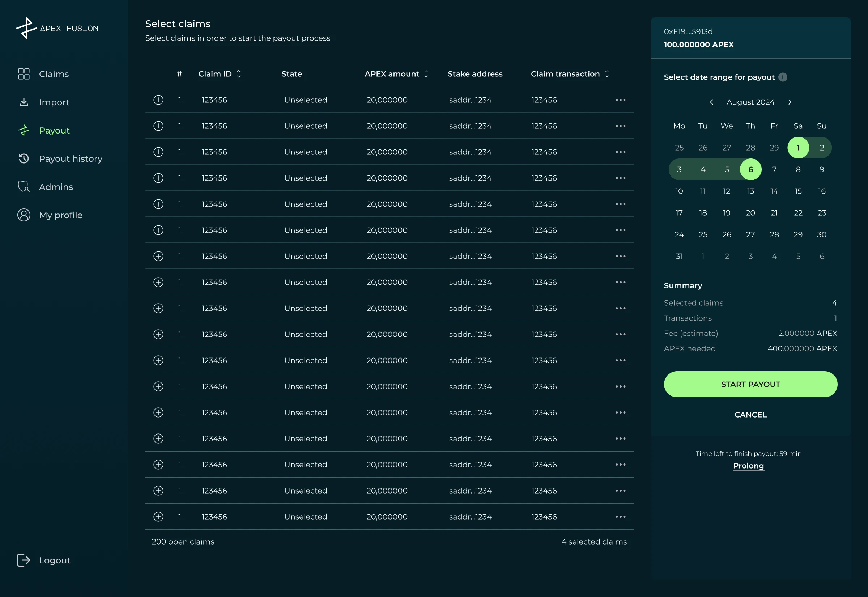Open the Payout menu item
The width and height of the screenshot is (868, 597).
pyautogui.click(x=54, y=131)
